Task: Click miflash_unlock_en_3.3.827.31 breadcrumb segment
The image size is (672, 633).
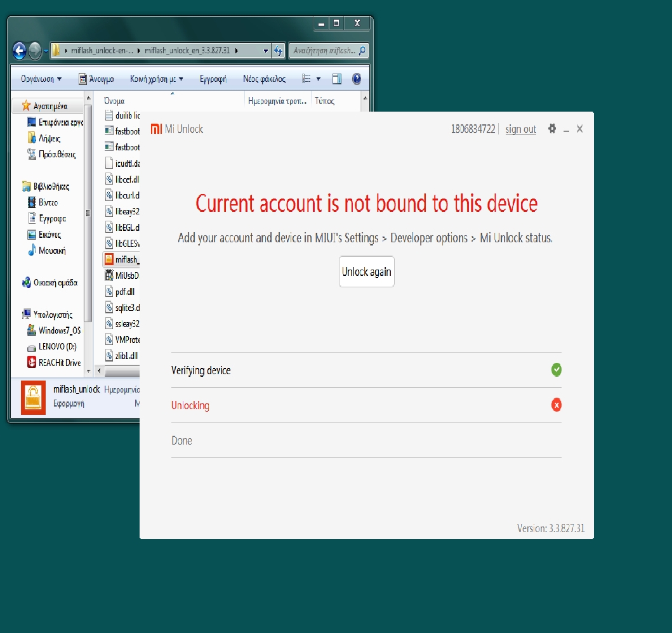Action: click(187, 51)
